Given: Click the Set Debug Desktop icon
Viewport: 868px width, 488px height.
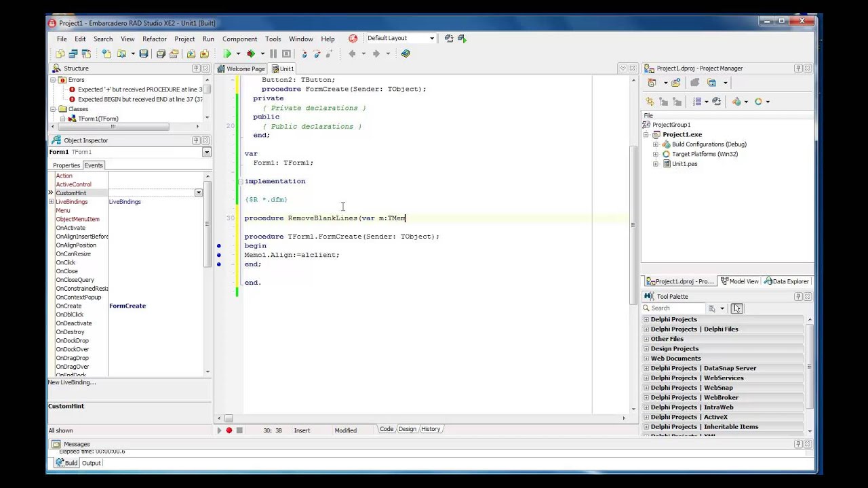Looking at the screenshot, I should (462, 39).
